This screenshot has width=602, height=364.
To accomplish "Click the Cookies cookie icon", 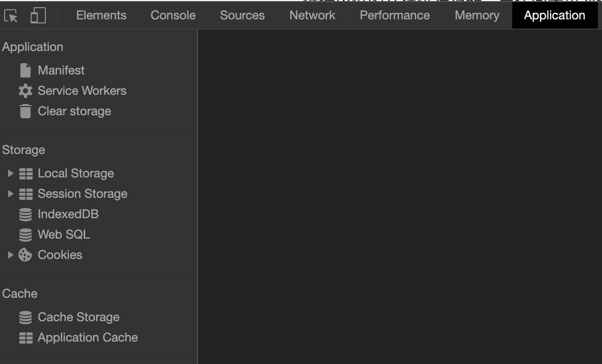I will click(x=25, y=255).
